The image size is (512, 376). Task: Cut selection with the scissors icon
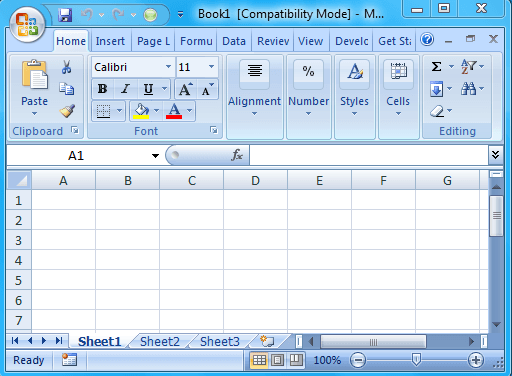tap(67, 67)
